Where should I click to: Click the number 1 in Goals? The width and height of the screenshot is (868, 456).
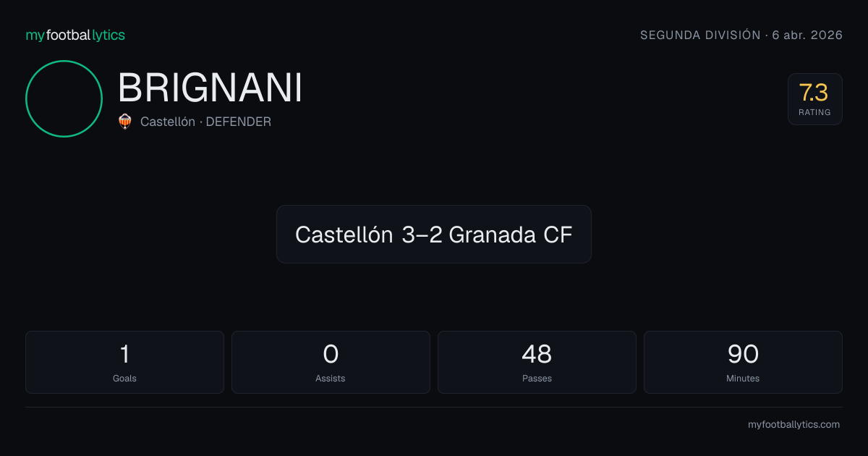[x=124, y=354]
